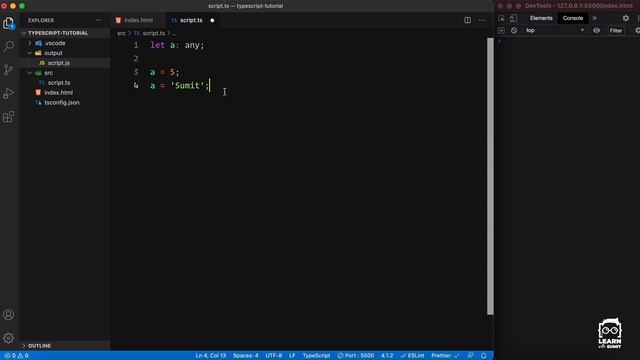Click the string 'Sumit' on line 4

point(187,86)
